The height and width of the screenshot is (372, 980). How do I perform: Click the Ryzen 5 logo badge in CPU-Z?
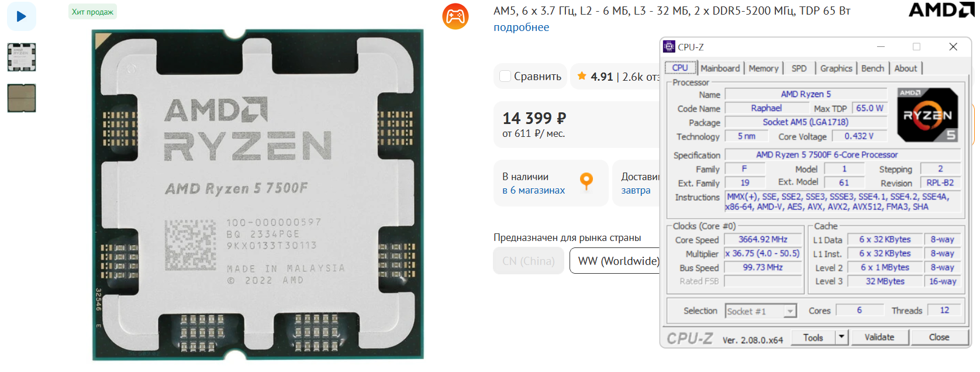tap(927, 115)
